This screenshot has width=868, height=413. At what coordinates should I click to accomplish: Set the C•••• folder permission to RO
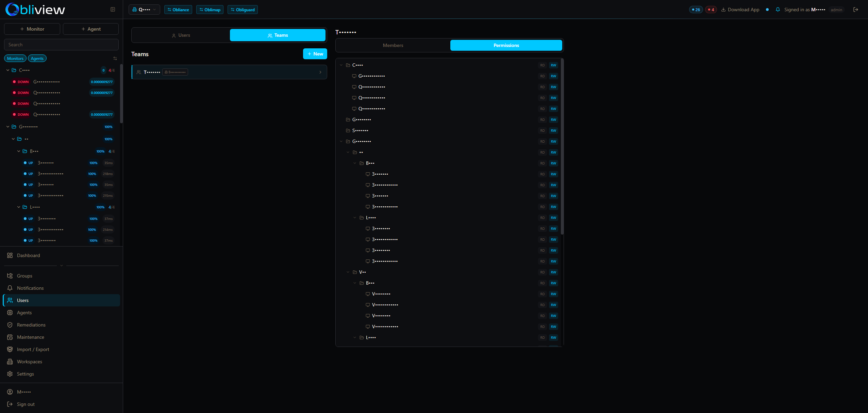pos(541,65)
